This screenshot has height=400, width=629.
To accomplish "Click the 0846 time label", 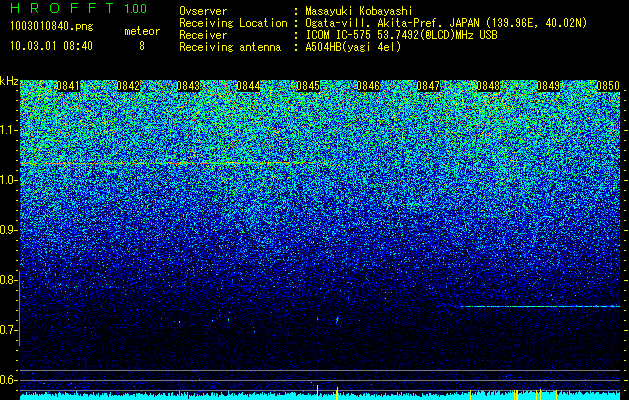I will [368, 86].
